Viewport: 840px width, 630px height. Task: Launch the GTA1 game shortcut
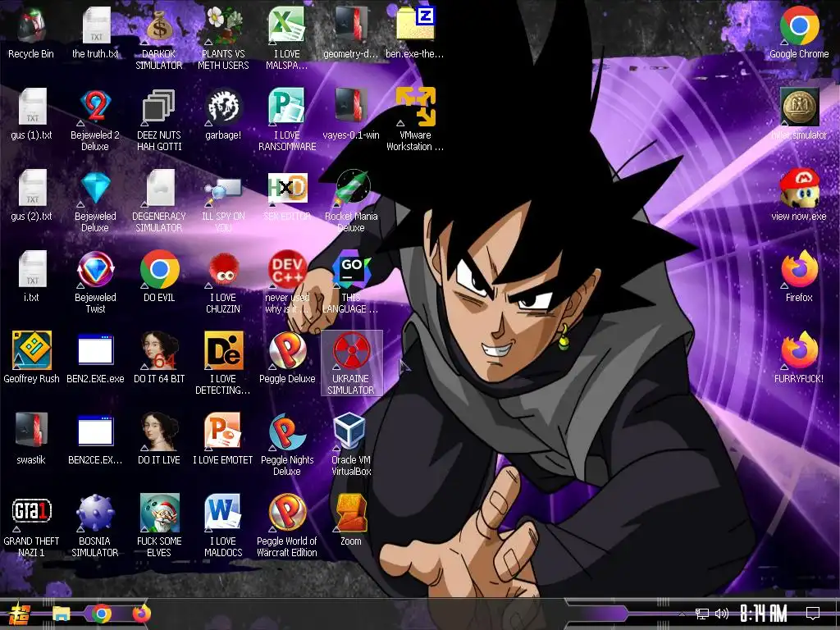31,527
